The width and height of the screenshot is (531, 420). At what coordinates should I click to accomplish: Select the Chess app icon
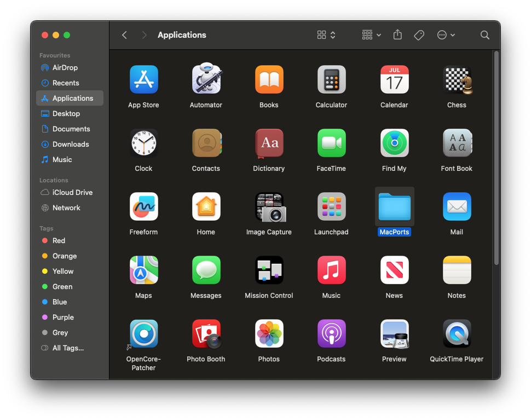pos(457,79)
